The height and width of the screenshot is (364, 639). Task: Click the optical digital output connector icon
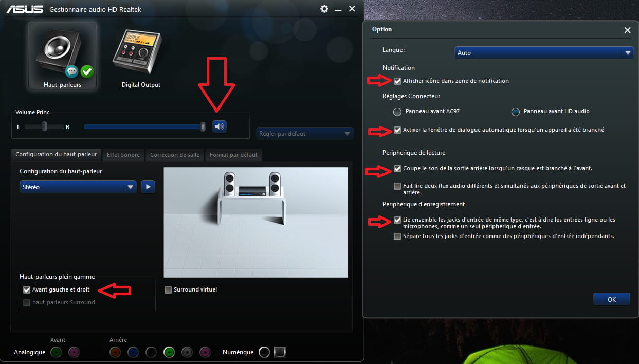click(x=280, y=352)
